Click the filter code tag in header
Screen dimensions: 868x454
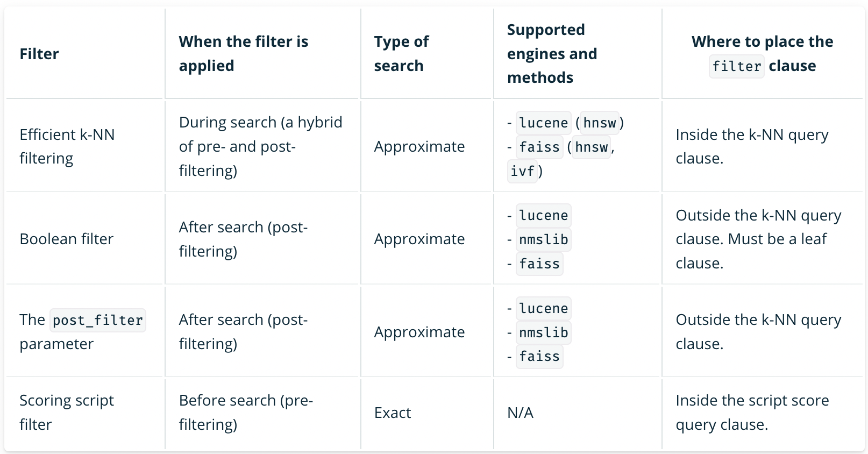[736, 66]
